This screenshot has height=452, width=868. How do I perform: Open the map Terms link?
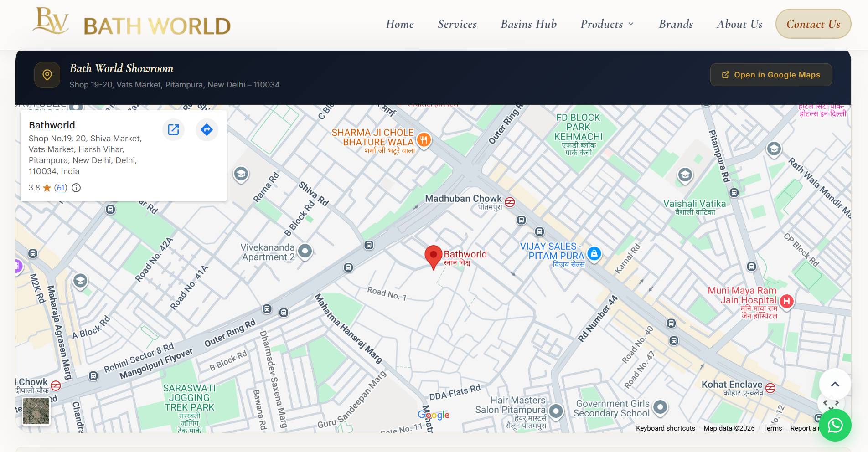(x=772, y=428)
